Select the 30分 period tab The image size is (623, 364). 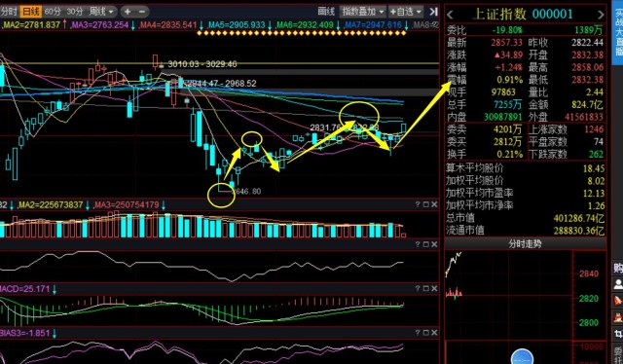tap(74, 12)
